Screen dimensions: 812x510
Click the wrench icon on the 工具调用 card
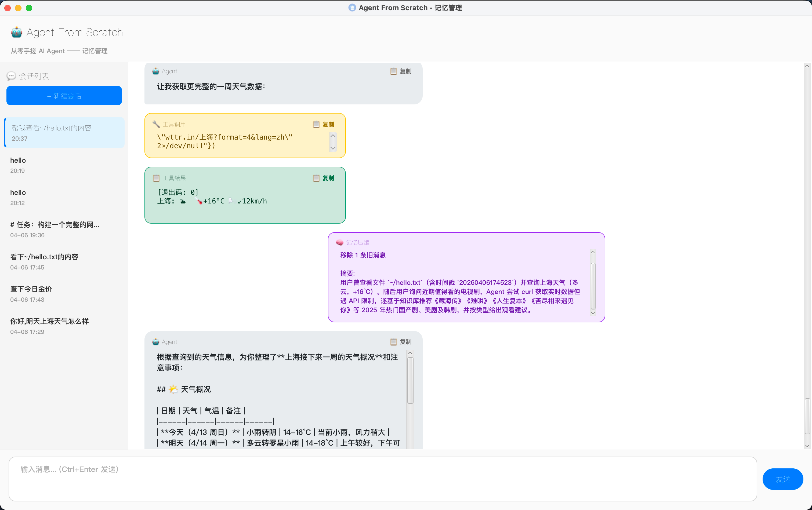click(x=156, y=124)
